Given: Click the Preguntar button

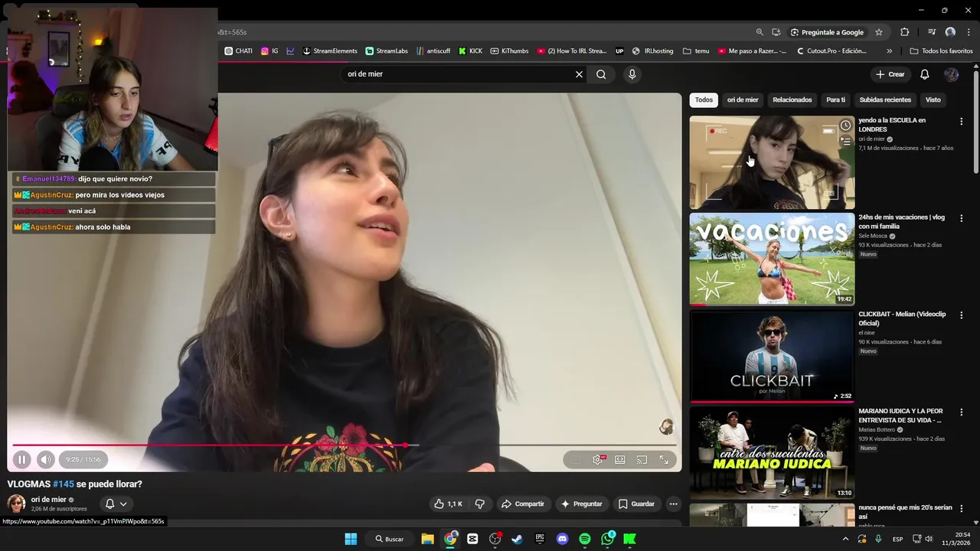Looking at the screenshot, I should [582, 504].
